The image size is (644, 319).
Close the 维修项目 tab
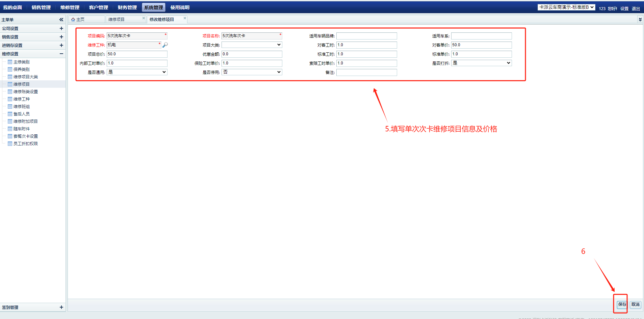click(x=144, y=18)
